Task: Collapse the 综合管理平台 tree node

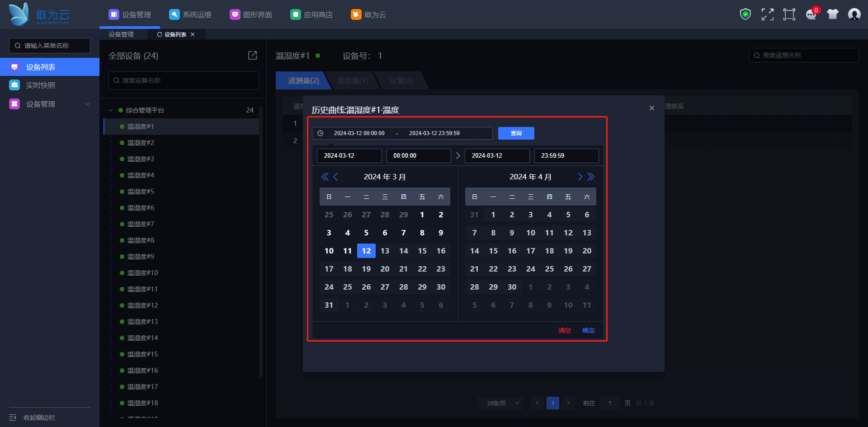Action: [x=111, y=110]
